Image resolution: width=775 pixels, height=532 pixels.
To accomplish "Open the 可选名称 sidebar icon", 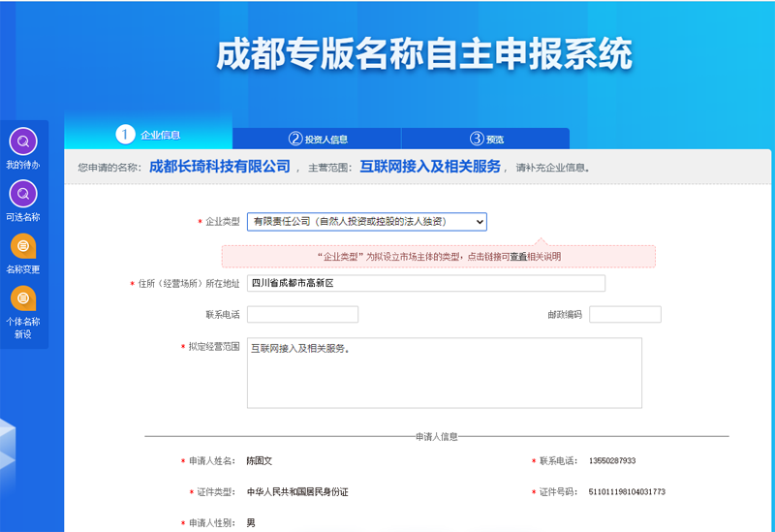I will [23, 194].
